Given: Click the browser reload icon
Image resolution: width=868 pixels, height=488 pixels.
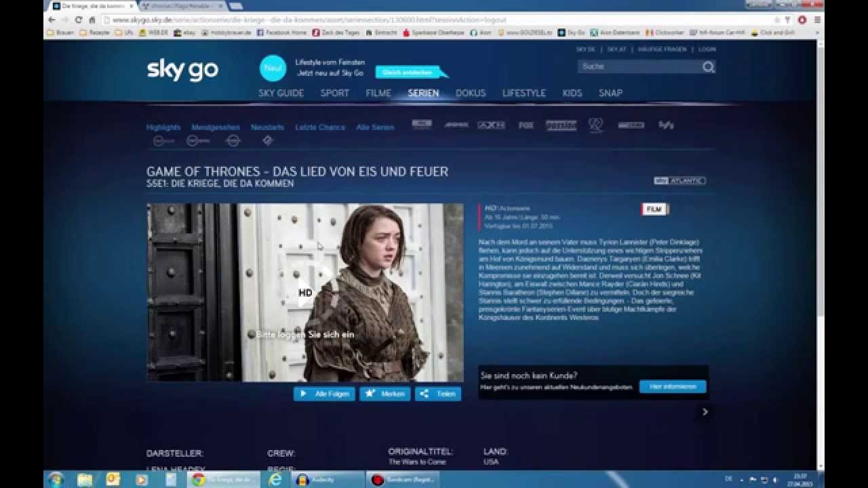Looking at the screenshot, I should click(78, 20).
